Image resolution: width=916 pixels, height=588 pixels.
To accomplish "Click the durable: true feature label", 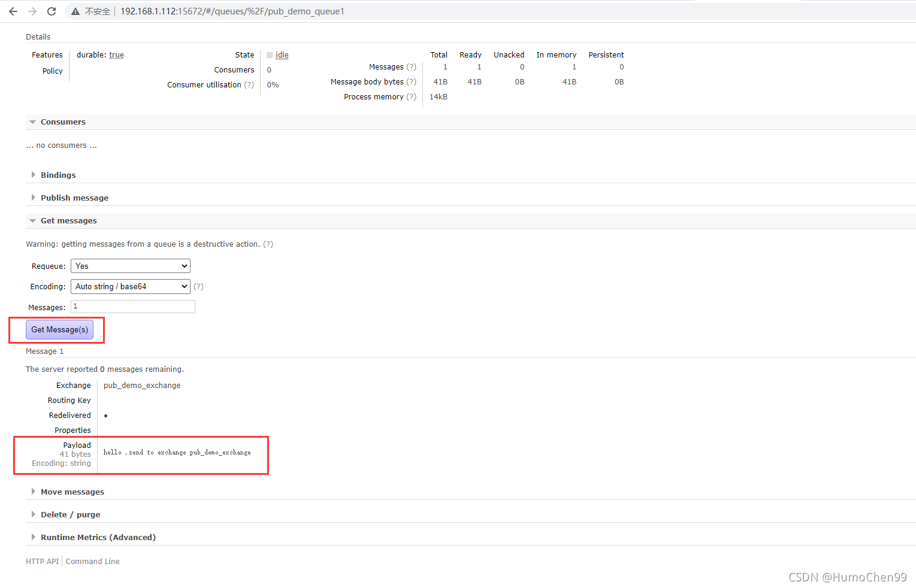I will 100,55.
